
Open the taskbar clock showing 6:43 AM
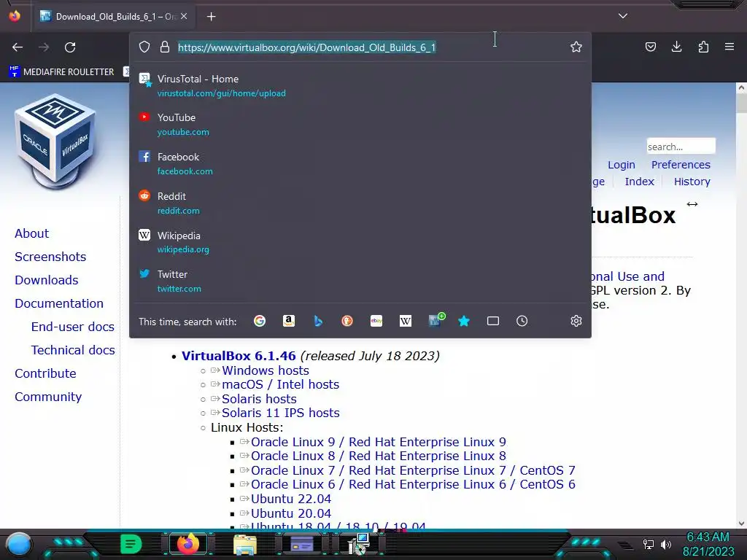(x=708, y=544)
